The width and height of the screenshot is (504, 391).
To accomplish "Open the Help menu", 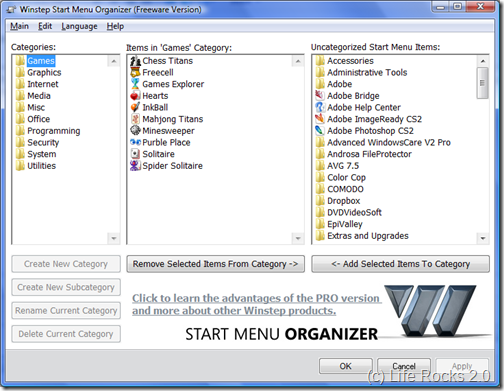I will pyautogui.click(x=115, y=26).
